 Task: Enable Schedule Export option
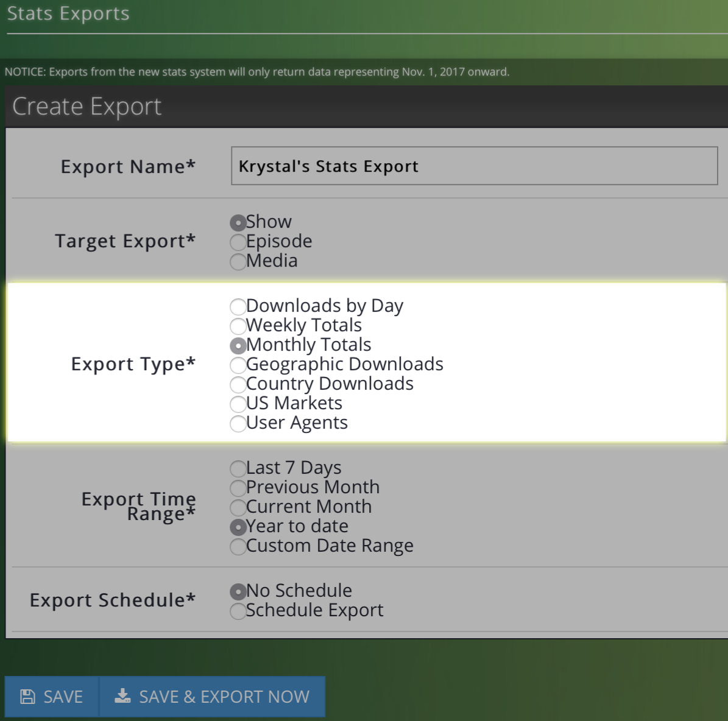[x=238, y=611]
